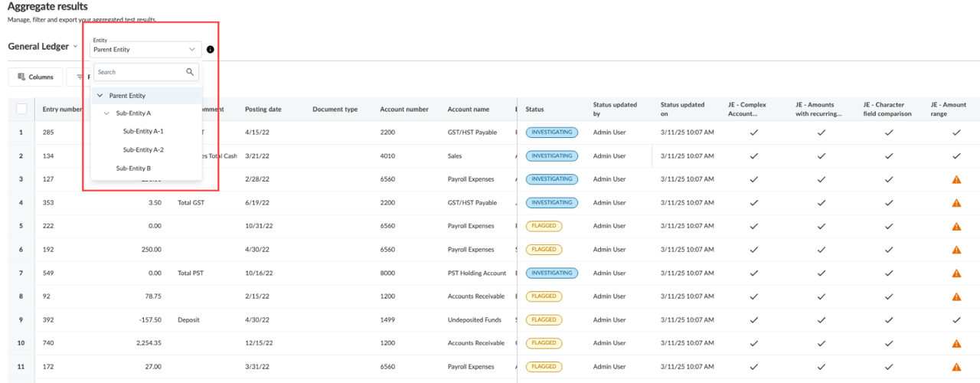Click the info icon beside Entity dropdown
Screen dimensions: 980x383
click(x=210, y=50)
